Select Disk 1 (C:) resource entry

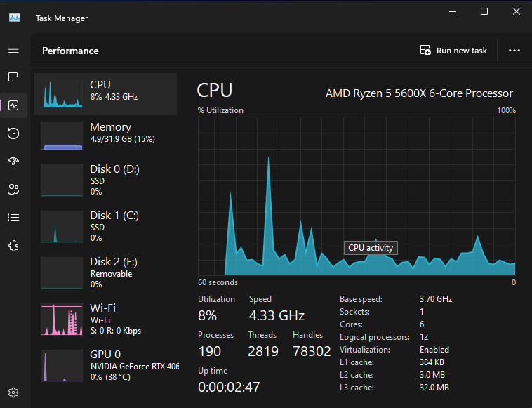[105, 226]
